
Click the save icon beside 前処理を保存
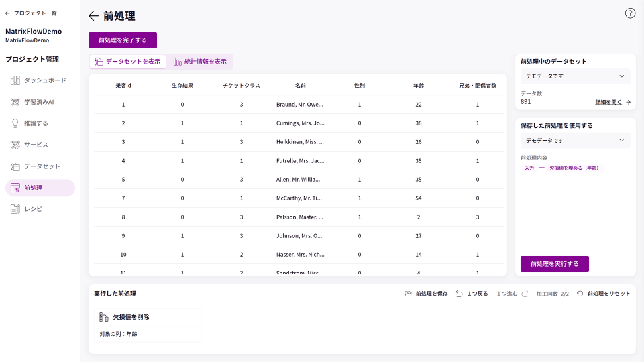(408, 294)
